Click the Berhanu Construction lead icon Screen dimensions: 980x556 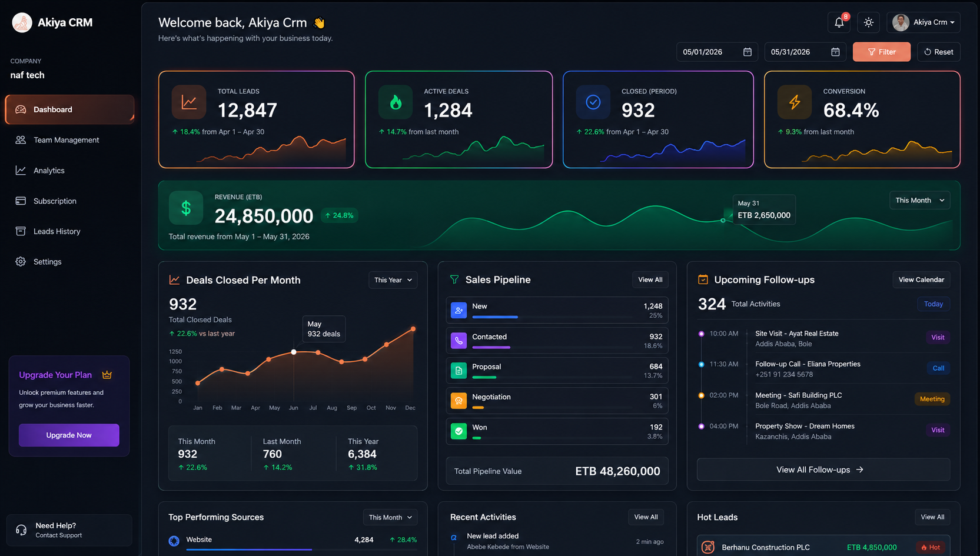pos(708,547)
